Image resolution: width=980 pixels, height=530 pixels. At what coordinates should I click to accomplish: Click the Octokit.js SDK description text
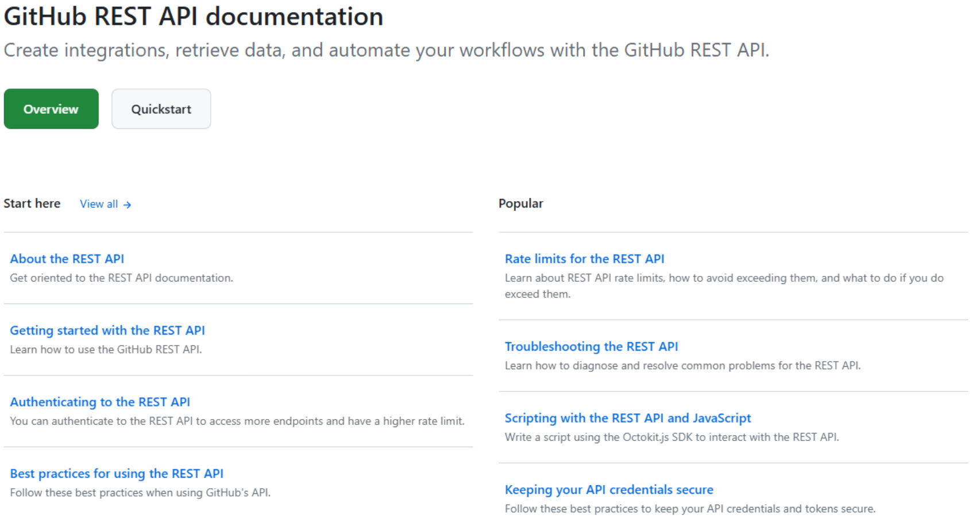coord(672,437)
